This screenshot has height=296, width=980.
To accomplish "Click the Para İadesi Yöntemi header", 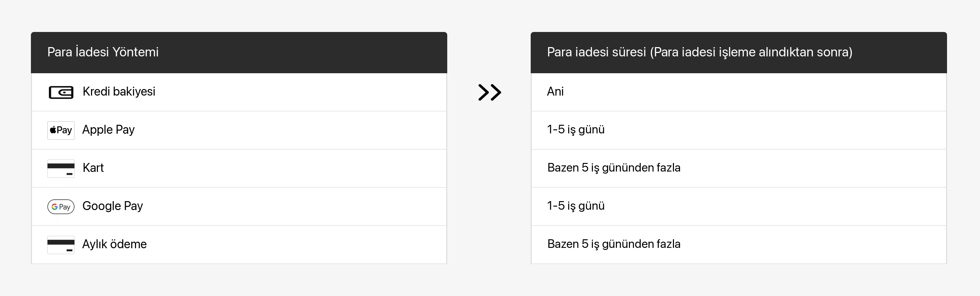I will click(x=103, y=52).
